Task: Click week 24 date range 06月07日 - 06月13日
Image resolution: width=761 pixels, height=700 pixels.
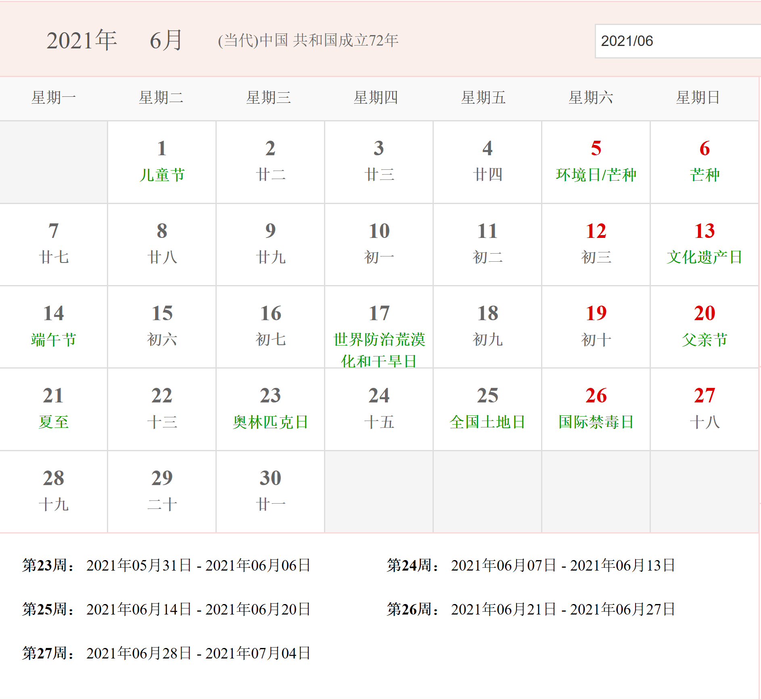Action: pyautogui.click(x=563, y=565)
